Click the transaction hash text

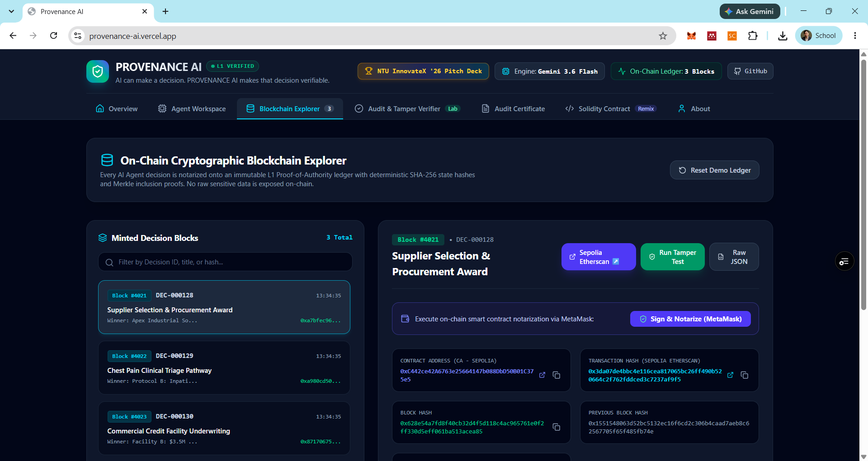(655, 375)
